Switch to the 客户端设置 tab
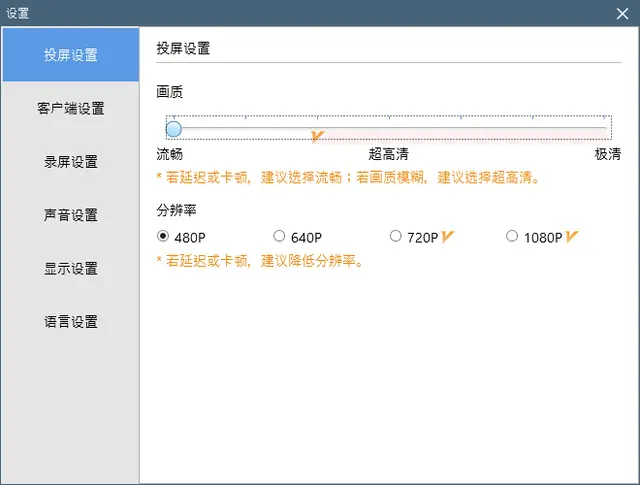This screenshot has width=640, height=485. (x=71, y=109)
